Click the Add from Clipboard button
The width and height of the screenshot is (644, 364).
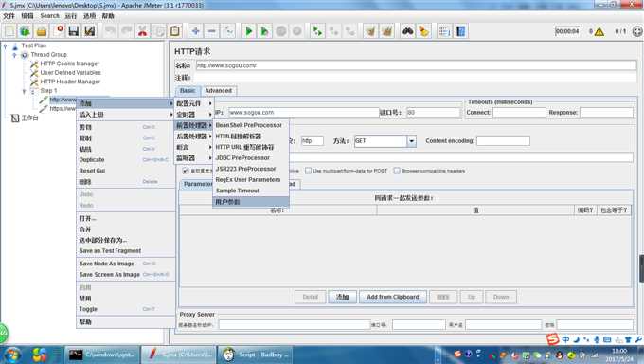pos(393,297)
